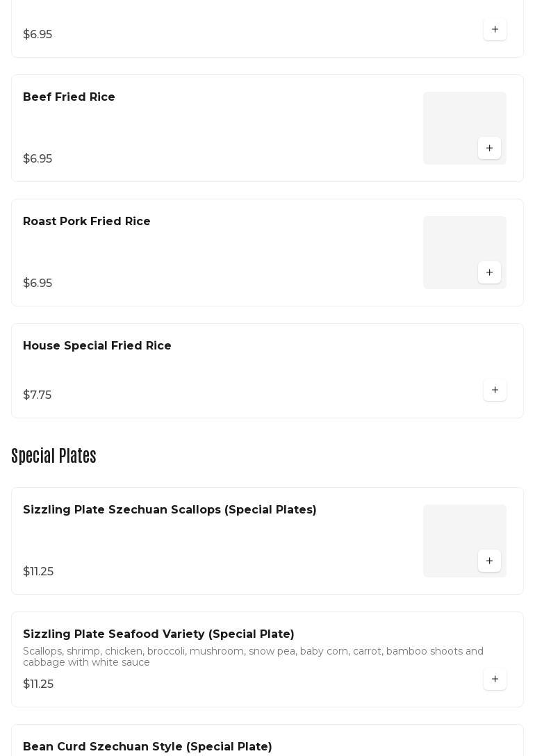Image resolution: width=535 pixels, height=756 pixels.
Task: Open the Beef Fried Rice item title
Action: coord(69,97)
